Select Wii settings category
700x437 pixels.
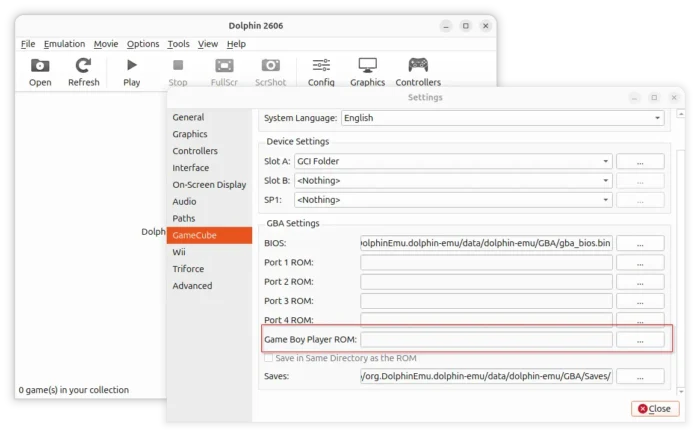coord(209,252)
